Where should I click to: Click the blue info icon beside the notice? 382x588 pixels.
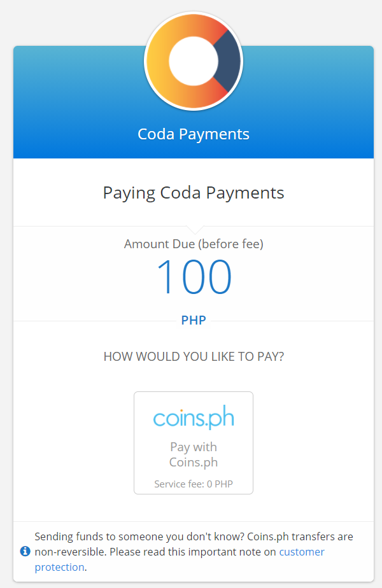[x=25, y=551]
